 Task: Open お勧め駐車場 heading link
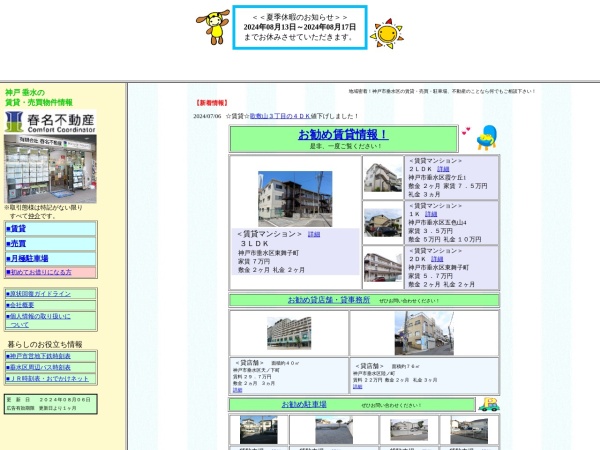tap(304, 404)
